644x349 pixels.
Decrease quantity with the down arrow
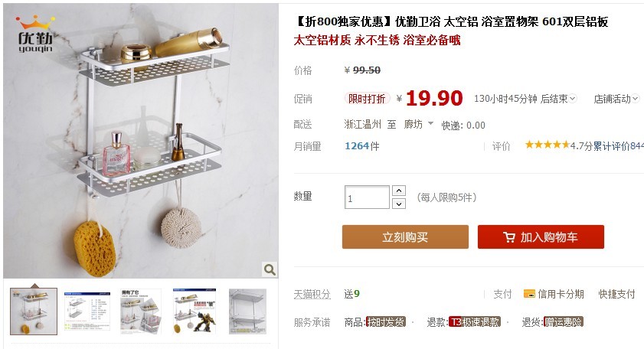[399, 204]
